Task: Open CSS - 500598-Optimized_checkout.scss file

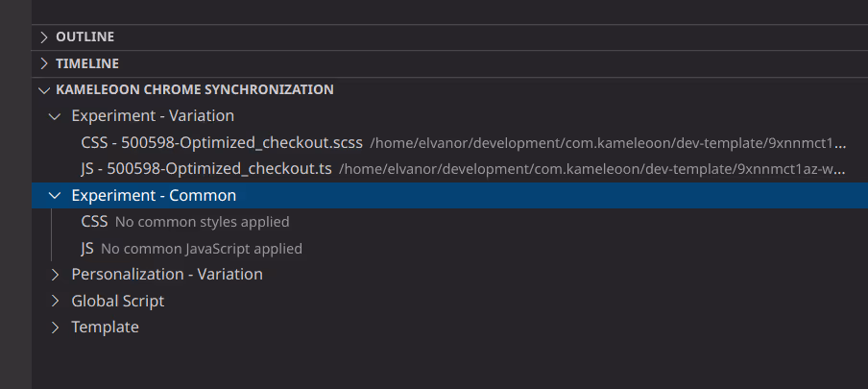Action: click(222, 143)
